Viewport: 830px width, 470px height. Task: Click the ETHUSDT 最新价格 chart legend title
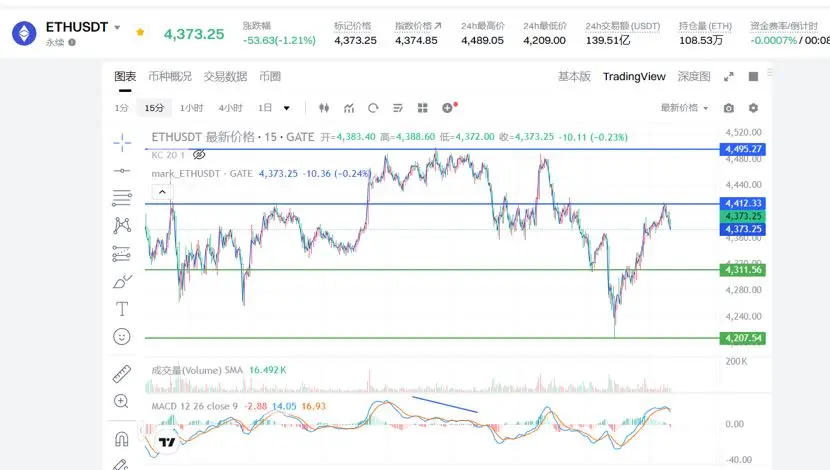pyautogui.click(x=233, y=137)
